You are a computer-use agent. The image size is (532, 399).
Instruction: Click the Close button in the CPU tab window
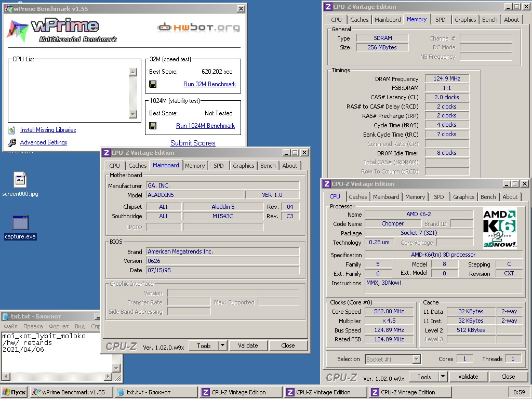coord(508,377)
